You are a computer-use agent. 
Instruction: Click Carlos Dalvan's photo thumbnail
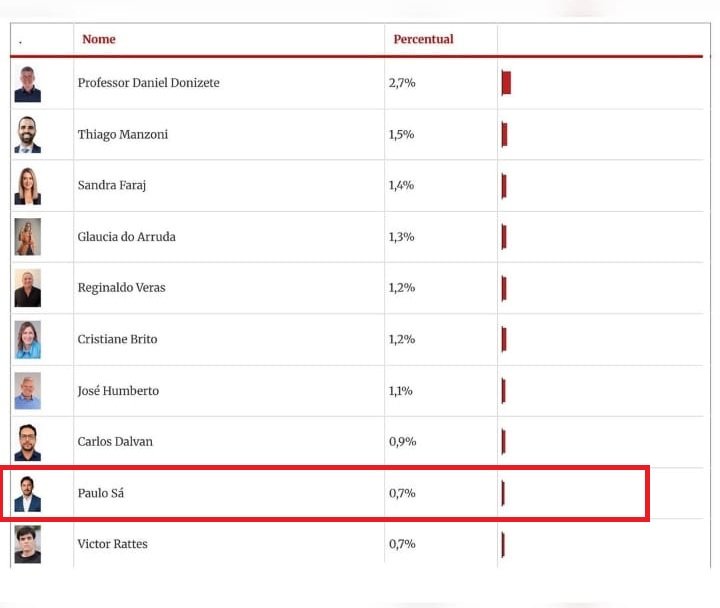coord(28,442)
